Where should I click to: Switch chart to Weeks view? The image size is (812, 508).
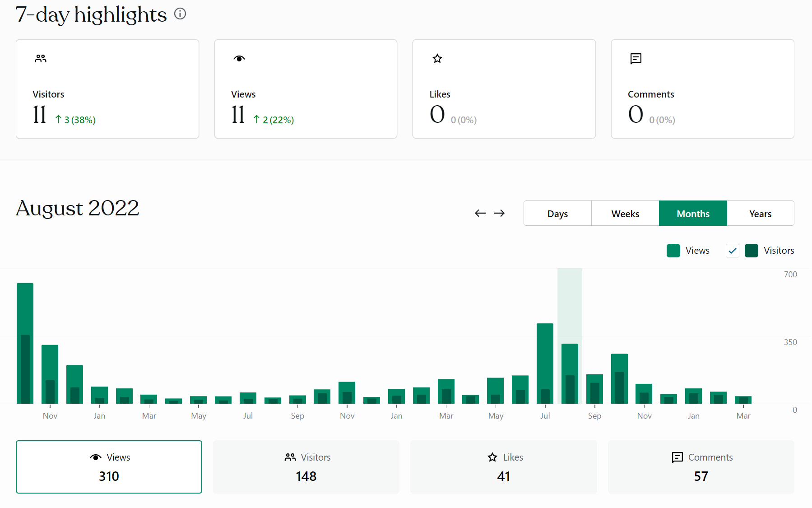click(625, 214)
